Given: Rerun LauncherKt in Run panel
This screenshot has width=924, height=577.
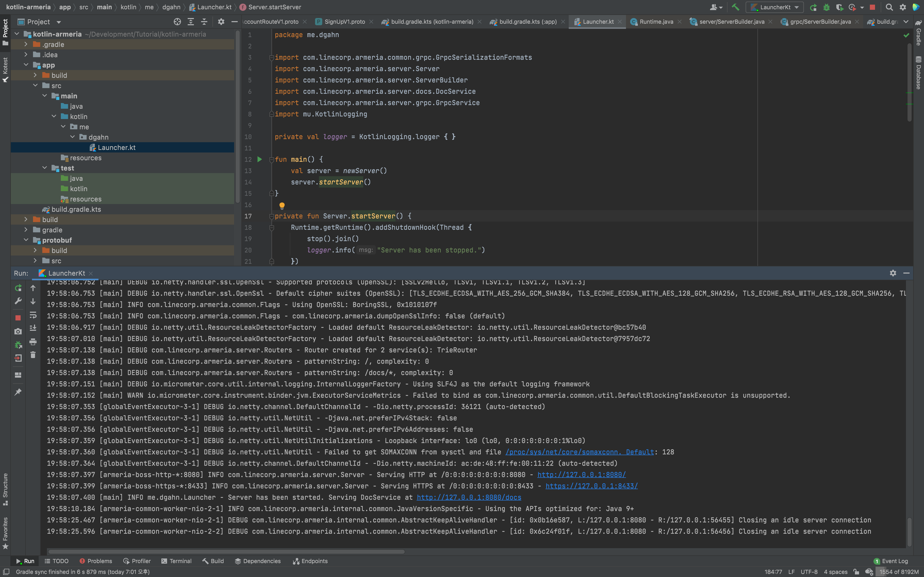Looking at the screenshot, I should tap(18, 288).
